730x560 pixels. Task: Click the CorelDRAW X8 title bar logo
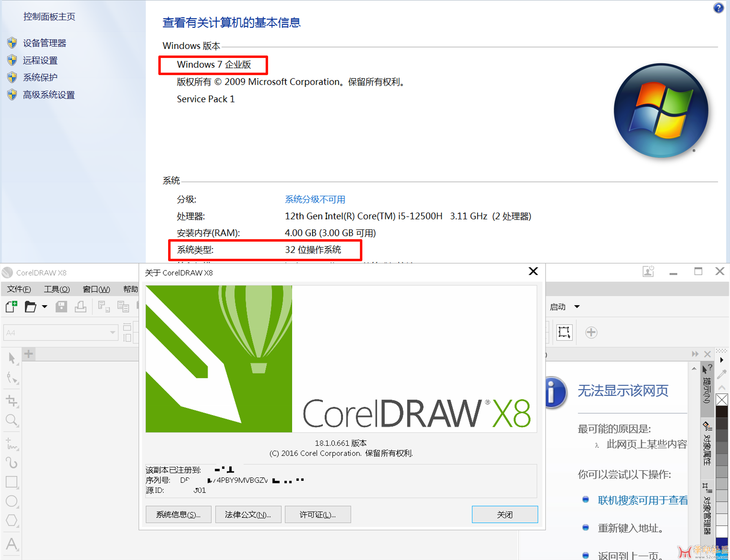tap(8, 272)
